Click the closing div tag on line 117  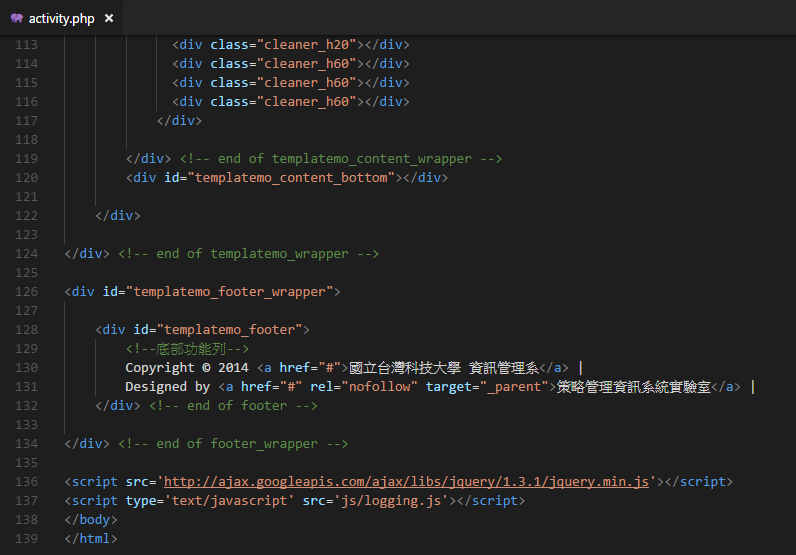[x=179, y=120]
